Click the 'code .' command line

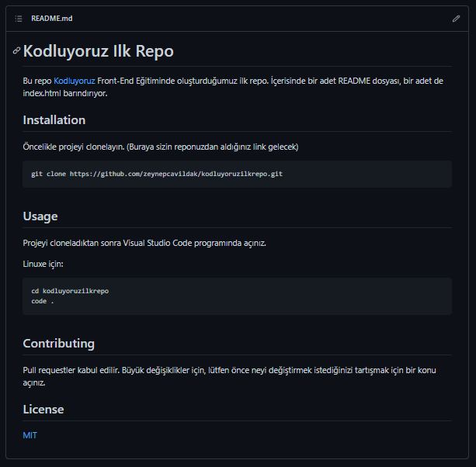pyautogui.click(x=43, y=301)
